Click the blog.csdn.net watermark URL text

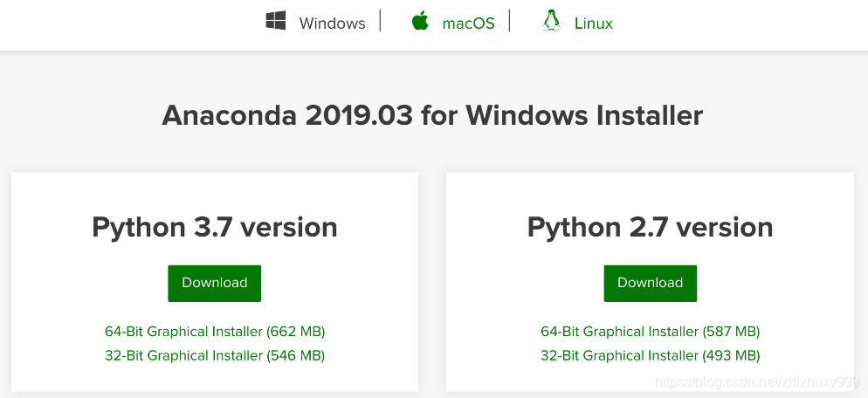click(x=757, y=382)
